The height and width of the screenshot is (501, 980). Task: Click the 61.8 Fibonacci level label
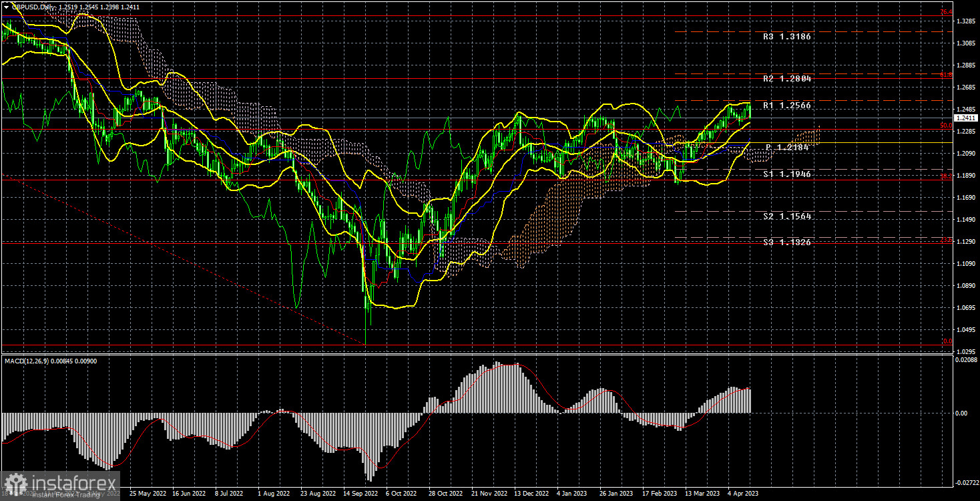click(x=946, y=75)
